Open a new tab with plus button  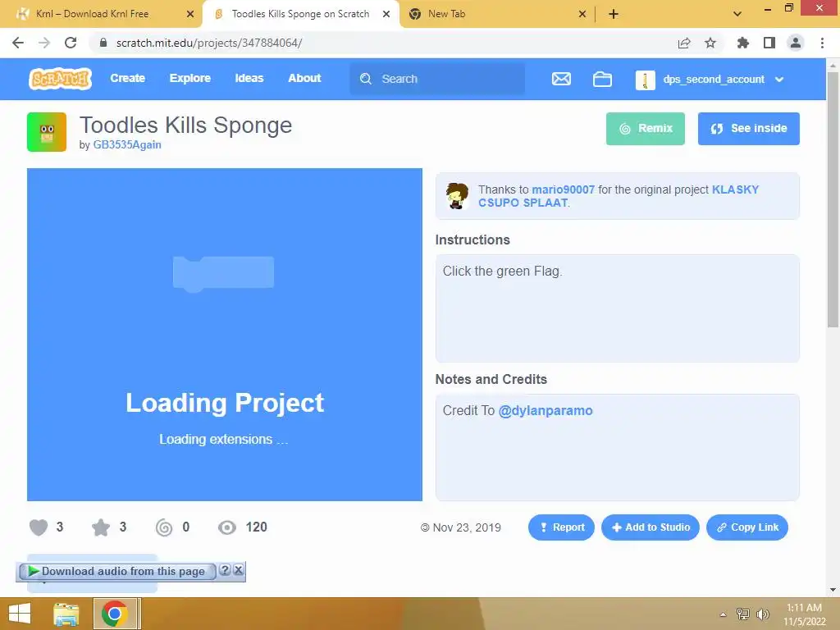(x=614, y=14)
